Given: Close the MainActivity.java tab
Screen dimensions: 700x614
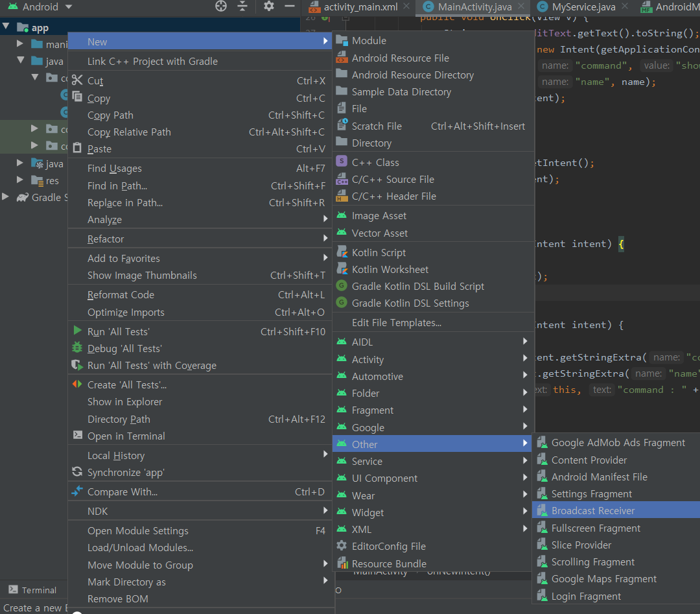Looking at the screenshot, I should [x=521, y=6].
